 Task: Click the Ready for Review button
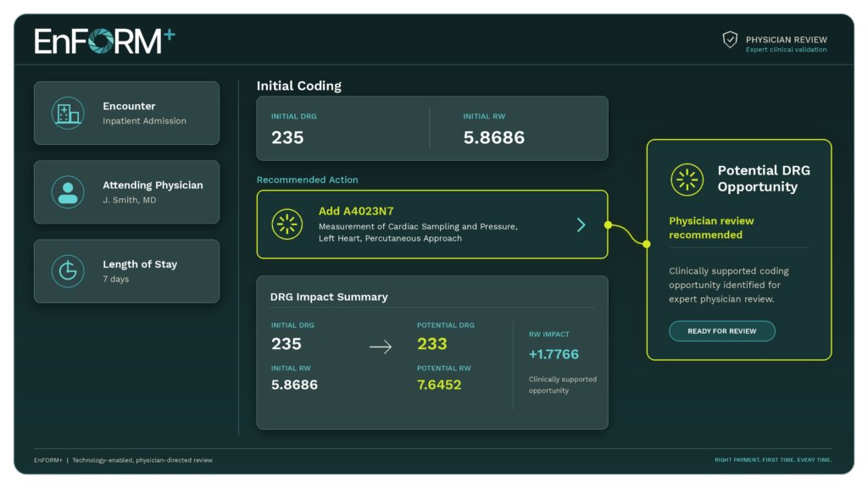pos(722,331)
